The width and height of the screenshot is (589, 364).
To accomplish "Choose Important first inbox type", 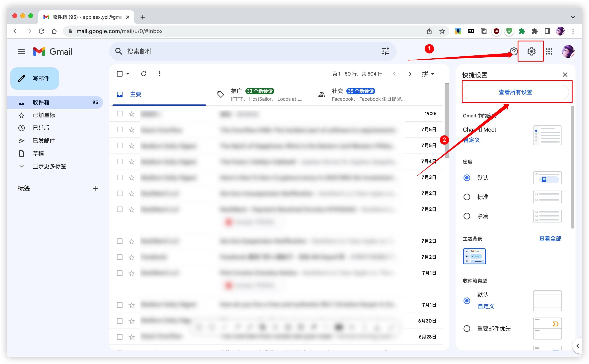I will coord(467,328).
